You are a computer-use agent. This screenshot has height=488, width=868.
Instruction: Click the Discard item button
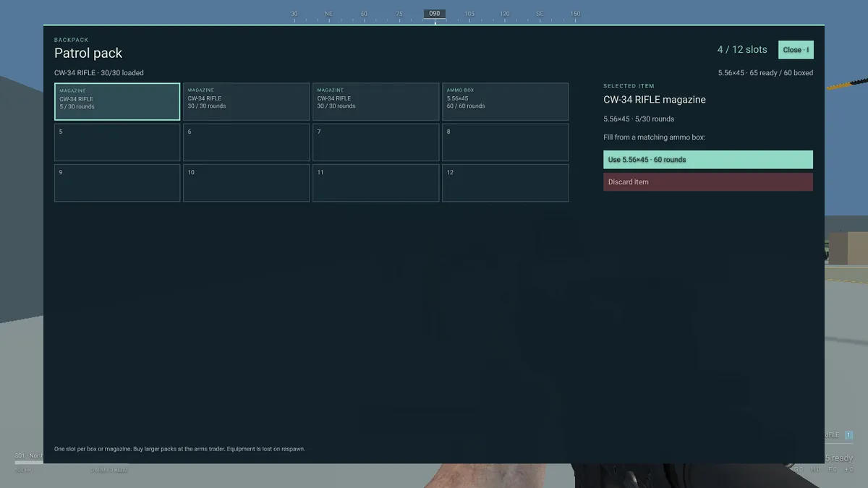[x=708, y=182]
